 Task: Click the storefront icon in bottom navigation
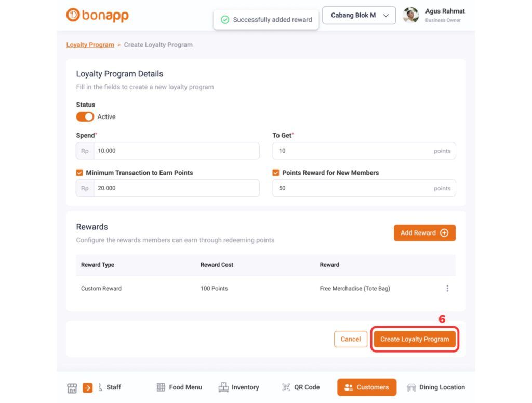pos(72,387)
